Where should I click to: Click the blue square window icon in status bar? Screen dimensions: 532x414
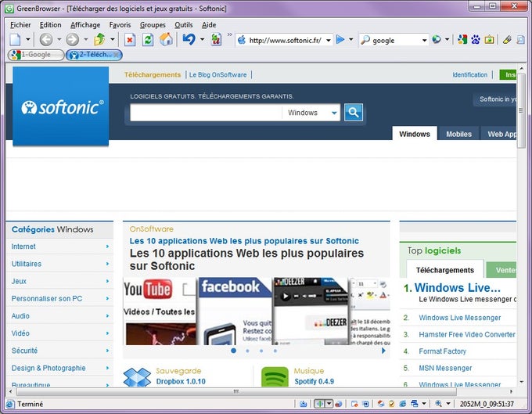(x=366, y=404)
